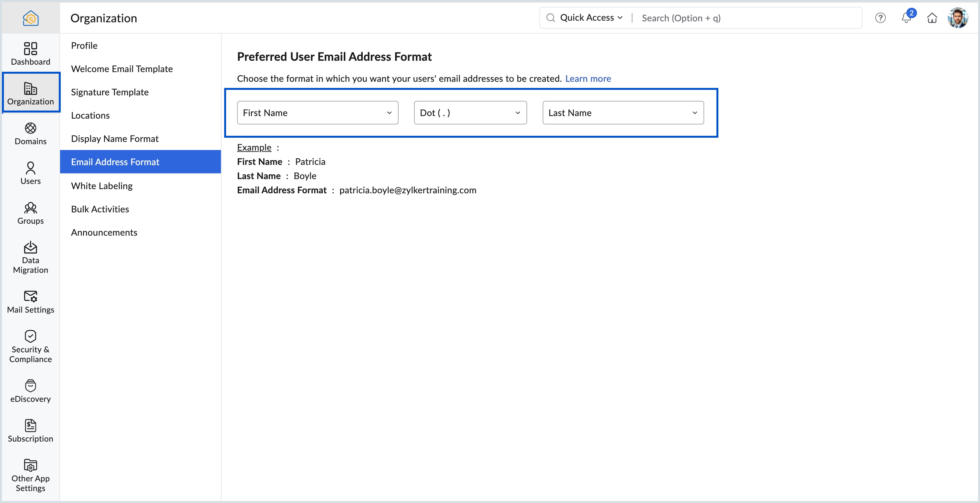The width and height of the screenshot is (980, 503).
Task: Expand the First Name format dropdown
Action: pos(317,113)
